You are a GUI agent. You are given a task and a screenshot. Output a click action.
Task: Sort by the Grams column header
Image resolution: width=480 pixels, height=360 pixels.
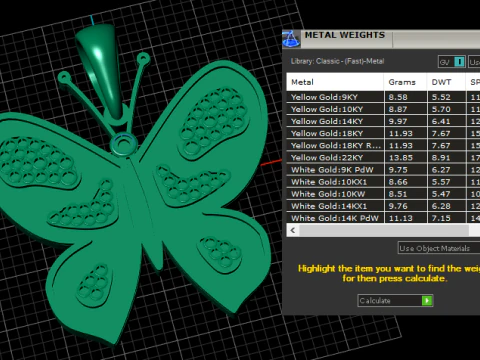coord(405,82)
